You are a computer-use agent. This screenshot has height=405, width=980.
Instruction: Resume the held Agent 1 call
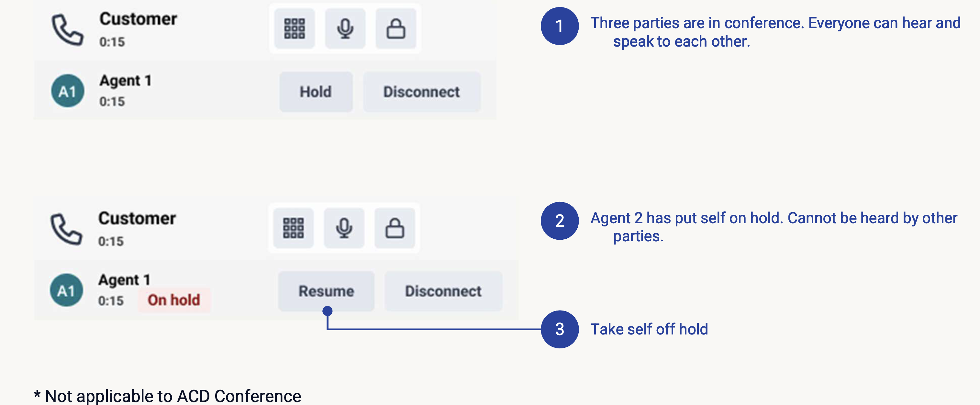click(326, 291)
